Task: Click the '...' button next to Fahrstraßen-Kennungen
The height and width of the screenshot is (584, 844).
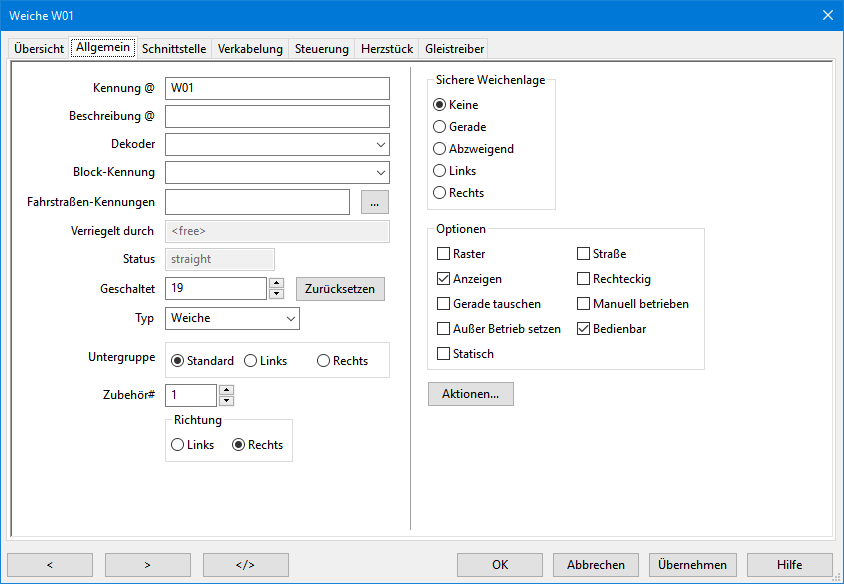Action: [x=374, y=202]
